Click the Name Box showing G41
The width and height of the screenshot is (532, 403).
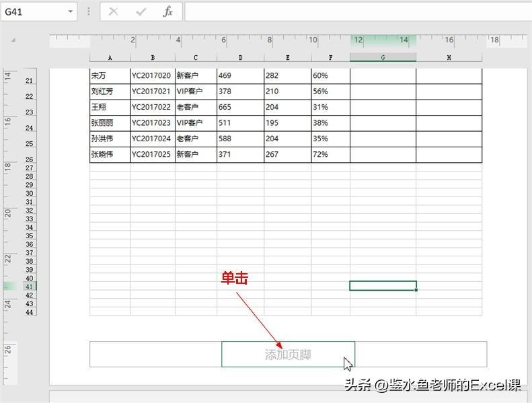[x=39, y=12]
